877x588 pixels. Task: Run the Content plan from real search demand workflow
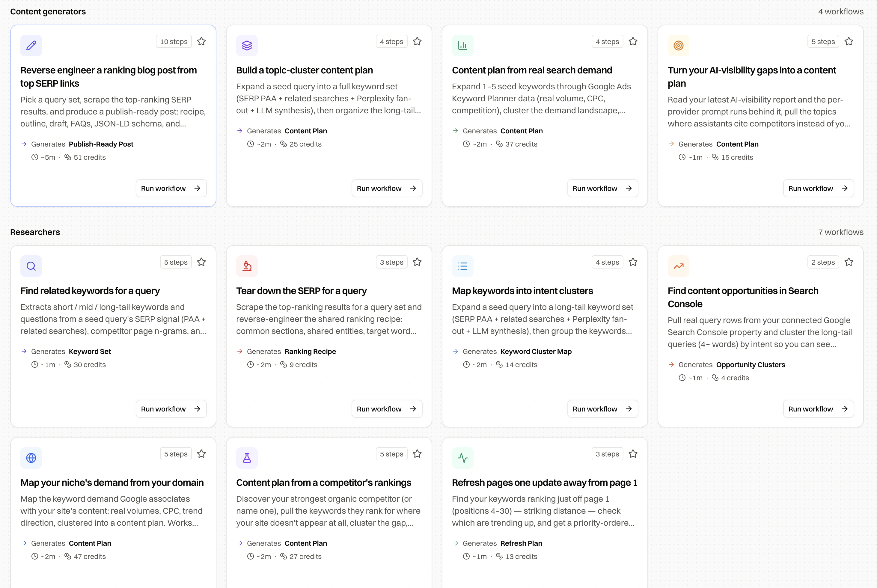pyautogui.click(x=602, y=188)
